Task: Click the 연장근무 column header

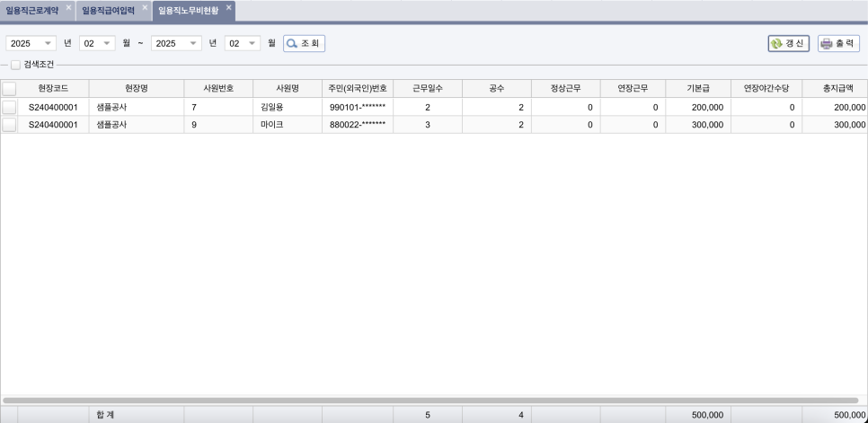Action: [633, 89]
